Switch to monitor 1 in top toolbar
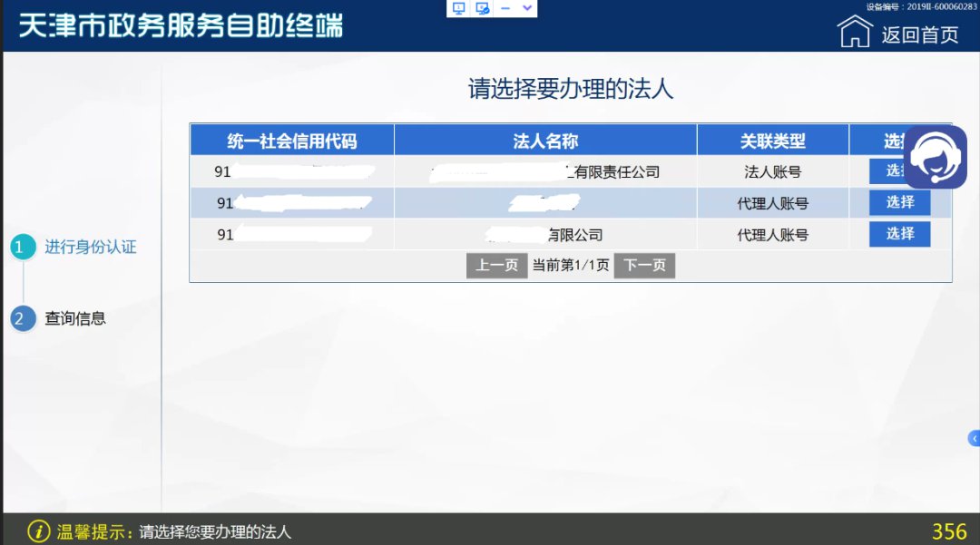This screenshot has width=980, height=545. [x=459, y=8]
